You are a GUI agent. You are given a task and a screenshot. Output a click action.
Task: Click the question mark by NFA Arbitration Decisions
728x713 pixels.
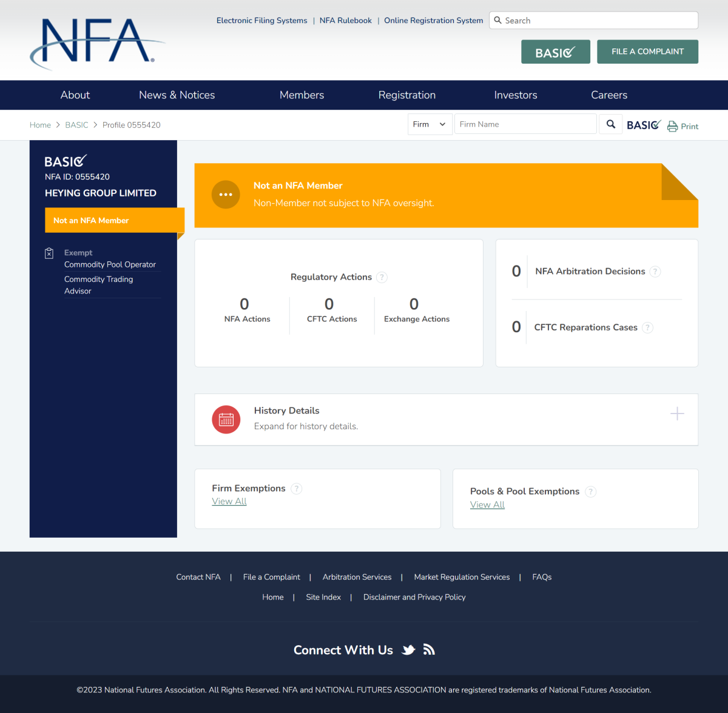coord(655,272)
